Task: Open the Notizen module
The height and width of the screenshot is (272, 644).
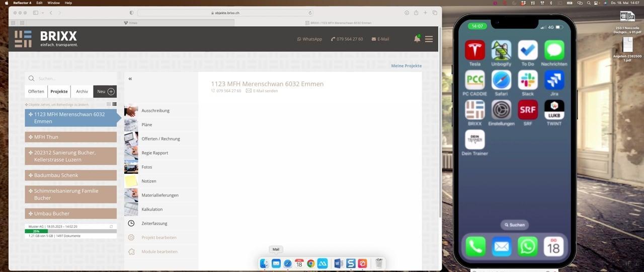Action: click(161, 181)
